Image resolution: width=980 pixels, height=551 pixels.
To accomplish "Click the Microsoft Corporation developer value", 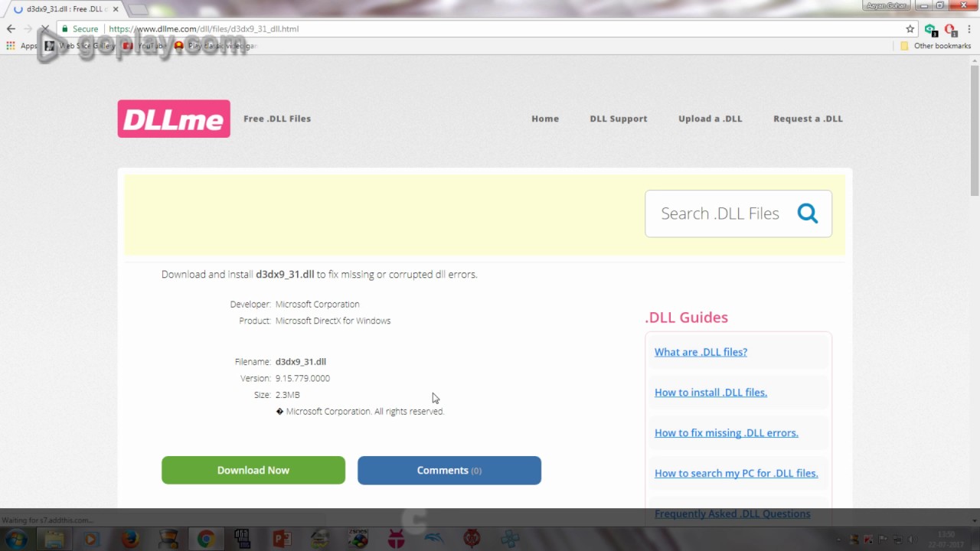I will [317, 305].
